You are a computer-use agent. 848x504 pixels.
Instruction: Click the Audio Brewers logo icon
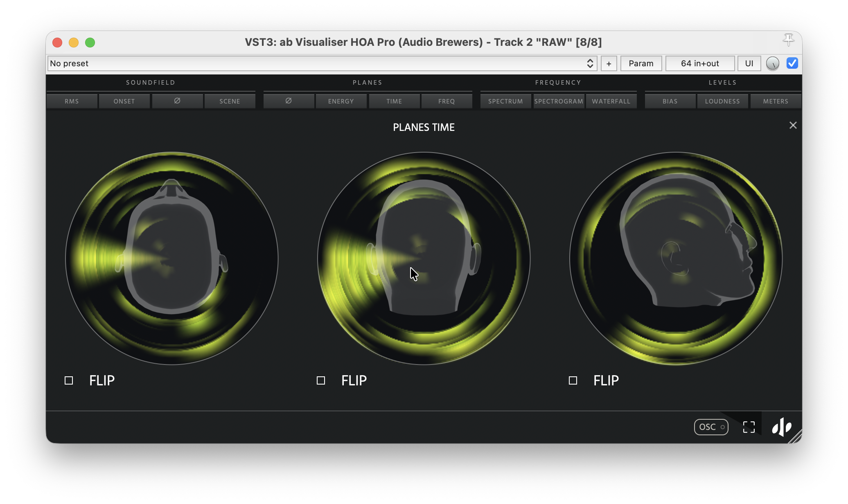[782, 427]
